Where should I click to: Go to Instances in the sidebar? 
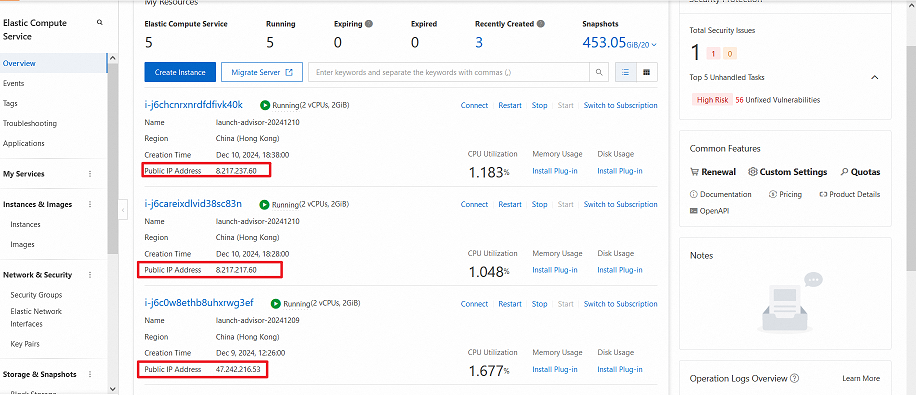point(25,224)
